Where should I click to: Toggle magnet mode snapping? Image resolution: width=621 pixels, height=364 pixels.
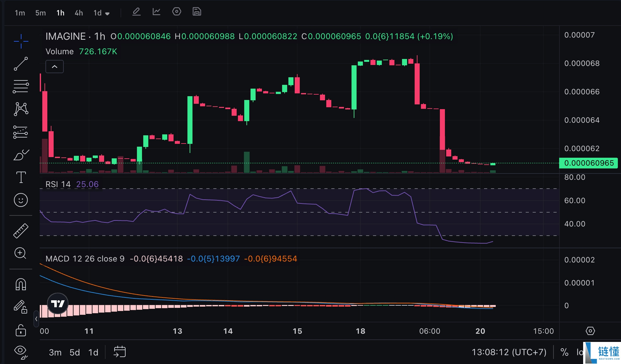click(21, 284)
